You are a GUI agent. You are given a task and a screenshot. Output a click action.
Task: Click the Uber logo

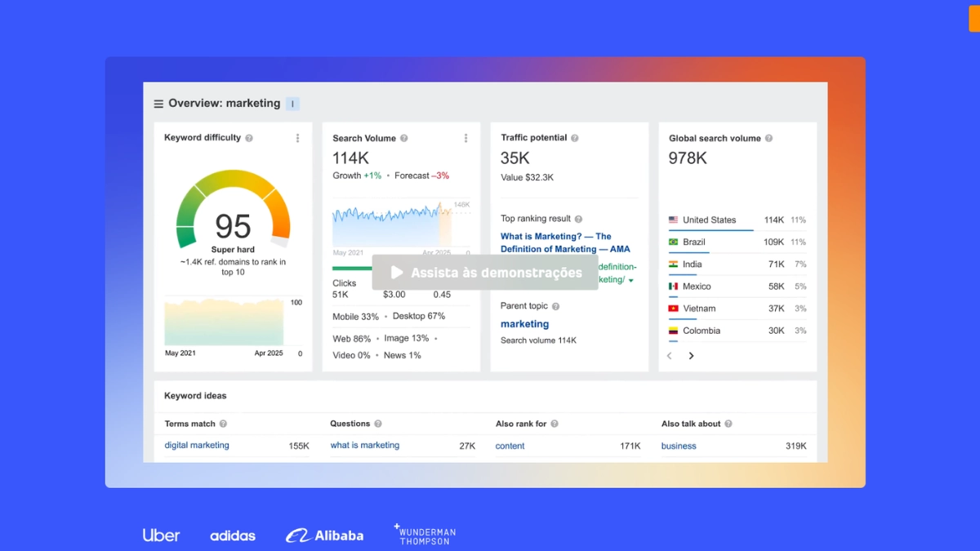(x=161, y=535)
